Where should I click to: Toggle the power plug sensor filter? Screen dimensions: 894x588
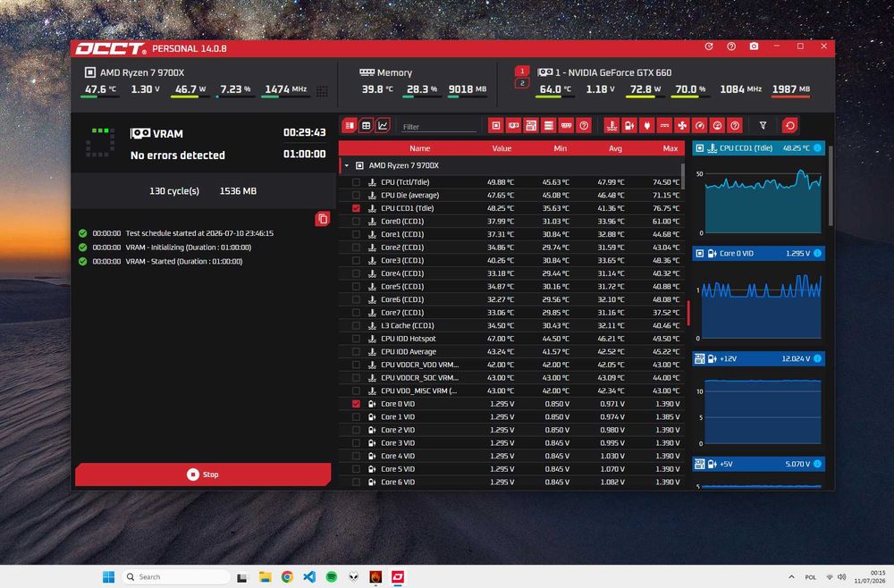pyautogui.click(x=647, y=125)
